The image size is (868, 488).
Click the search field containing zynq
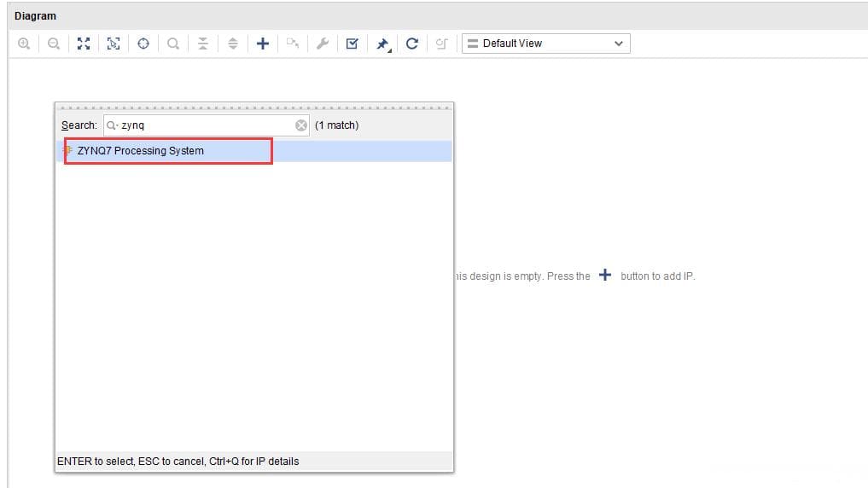pos(206,125)
